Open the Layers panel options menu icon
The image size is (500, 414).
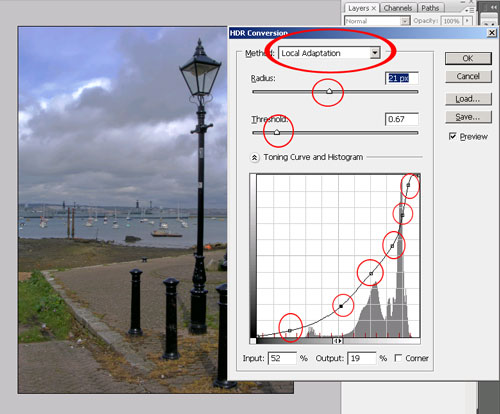pyautogui.click(x=470, y=10)
